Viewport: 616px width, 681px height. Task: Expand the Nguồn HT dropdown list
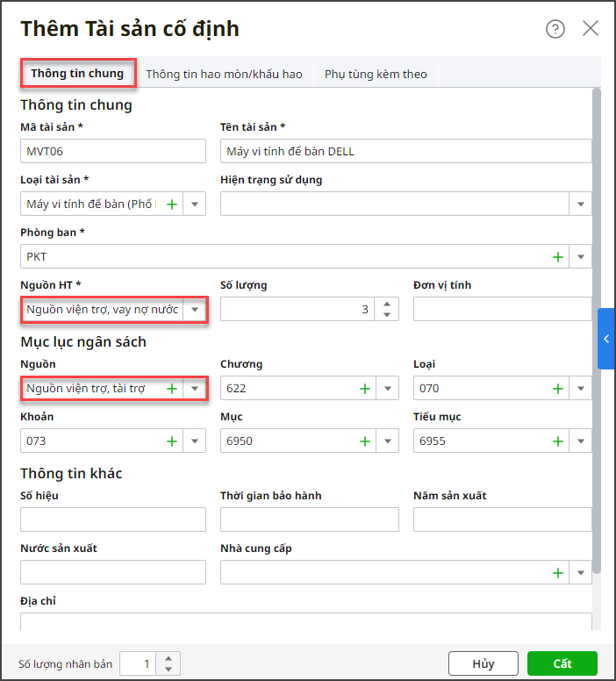tap(195, 310)
